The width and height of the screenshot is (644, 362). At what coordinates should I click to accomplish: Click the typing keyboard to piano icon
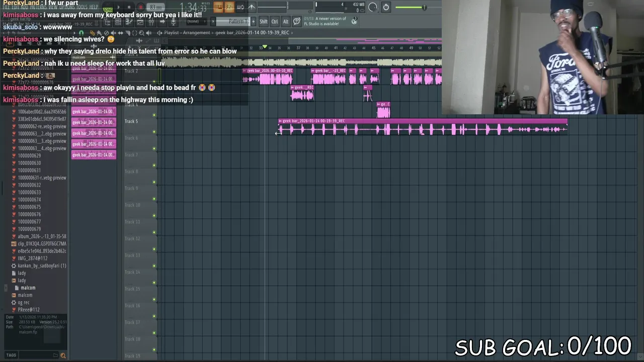pyautogui.click(x=218, y=7)
